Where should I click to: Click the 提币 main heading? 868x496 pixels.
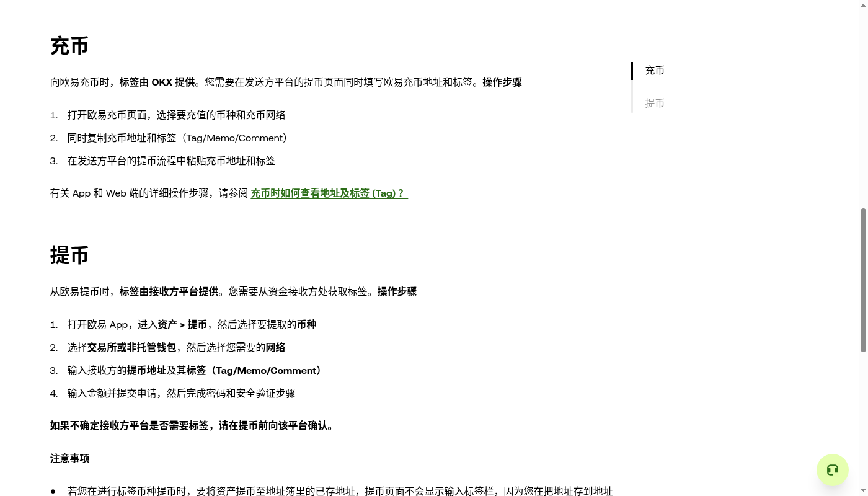coord(69,255)
